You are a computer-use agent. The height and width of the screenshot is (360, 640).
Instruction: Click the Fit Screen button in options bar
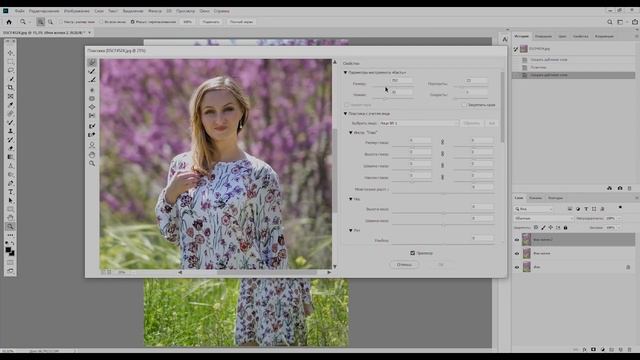(211, 22)
